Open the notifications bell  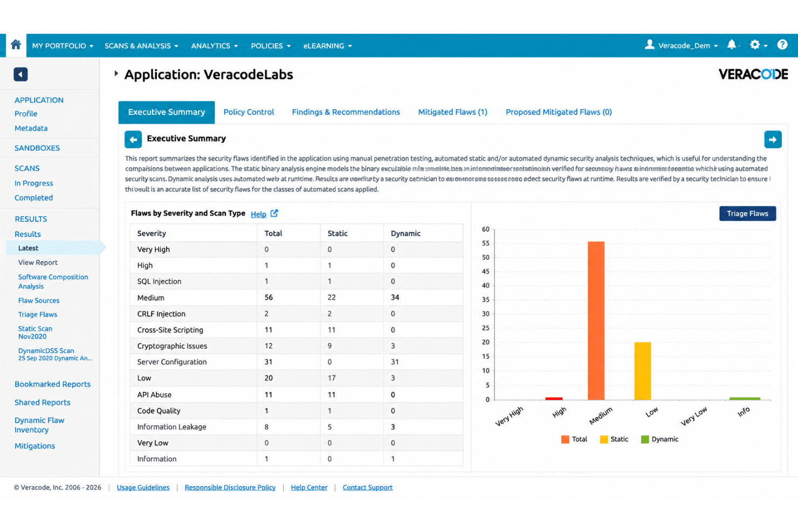pos(732,45)
